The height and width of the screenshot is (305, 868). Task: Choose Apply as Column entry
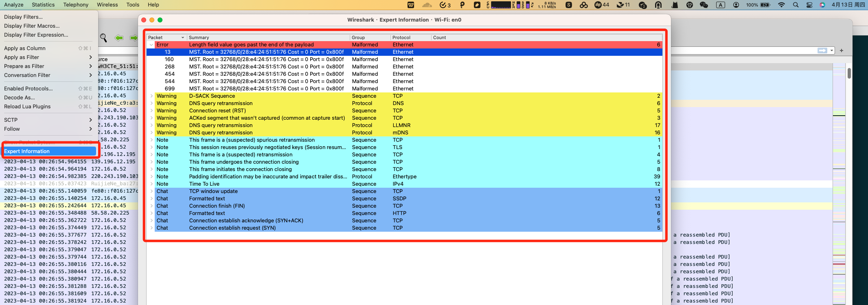click(x=49, y=48)
